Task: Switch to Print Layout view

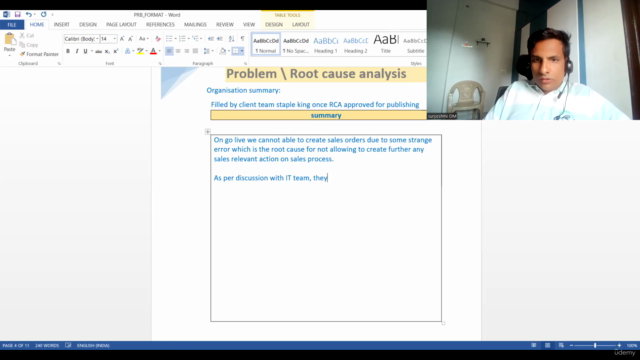Action: coord(547,345)
